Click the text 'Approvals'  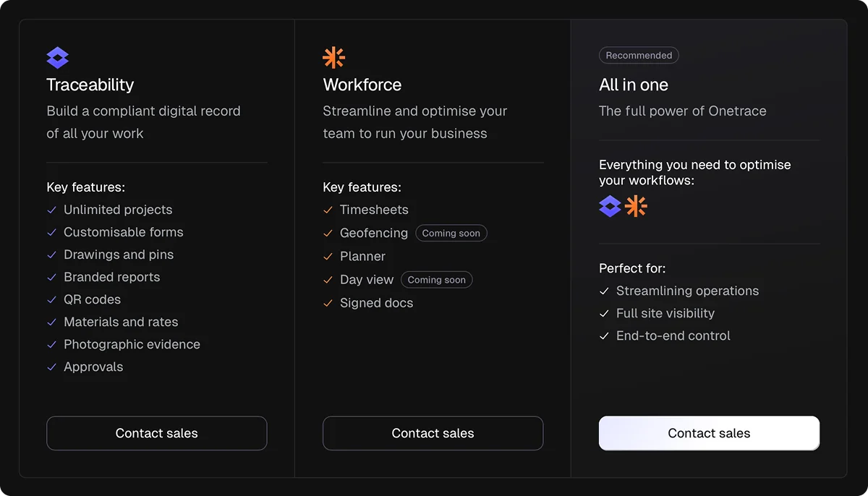93,367
